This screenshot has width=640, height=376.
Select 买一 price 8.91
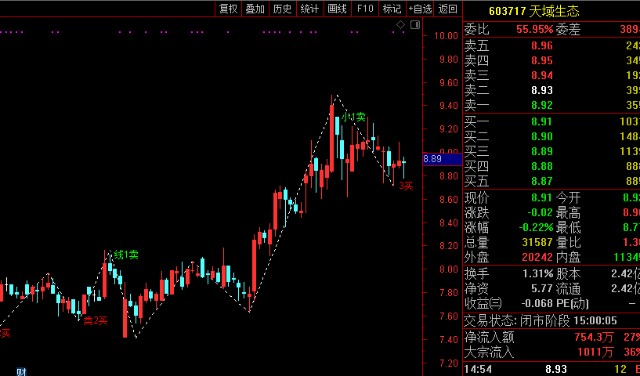tap(542, 121)
